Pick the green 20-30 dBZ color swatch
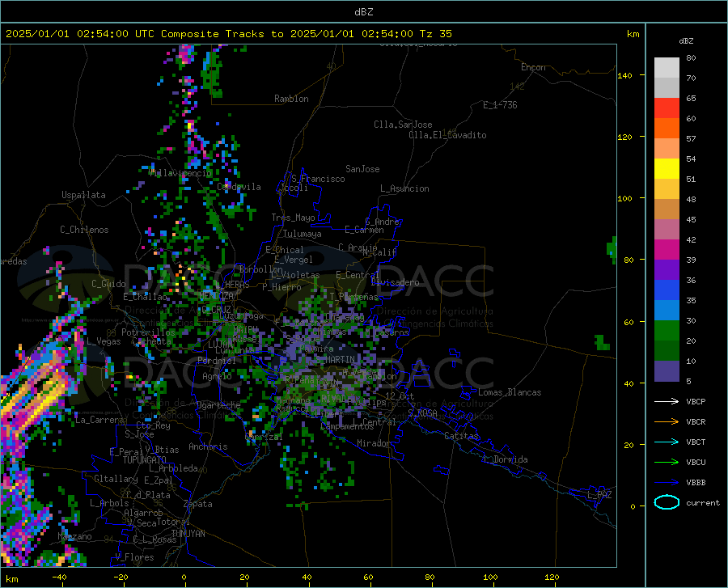This screenshot has height=588, width=728. tap(667, 331)
